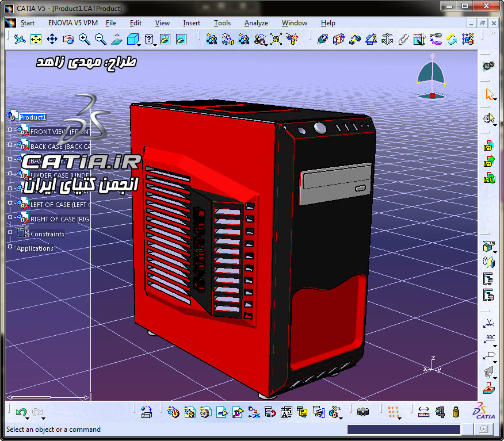Click the orange grid pattern icon
This screenshot has width=504, height=441.
(x=393, y=412)
